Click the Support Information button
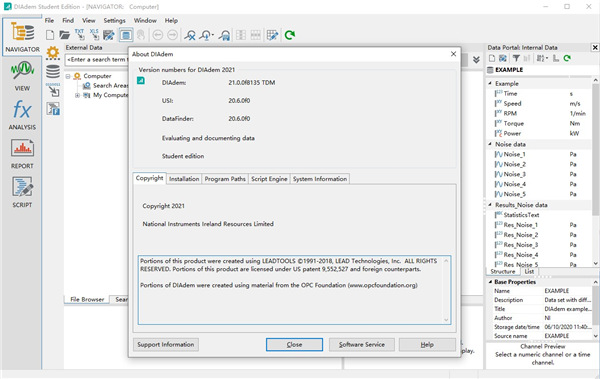This screenshot has height=379, width=600. click(x=166, y=345)
